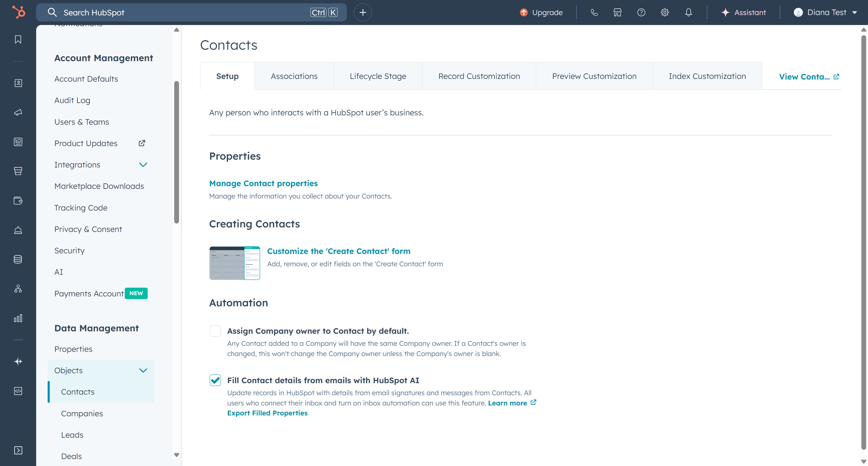Switch to the Lifecycle Stage tab
Viewport: 868px width, 466px height.
(x=378, y=76)
